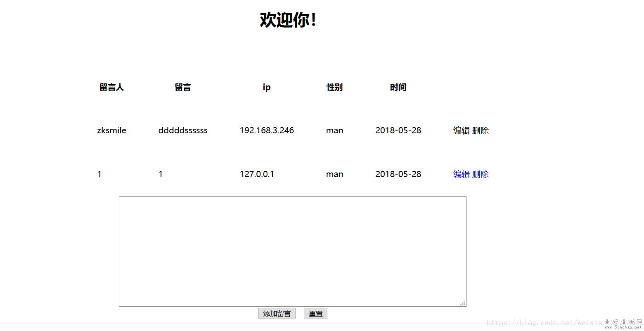644x331 pixels.
Task: Click 删除 in the zksmile row
Action: [481, 130]
